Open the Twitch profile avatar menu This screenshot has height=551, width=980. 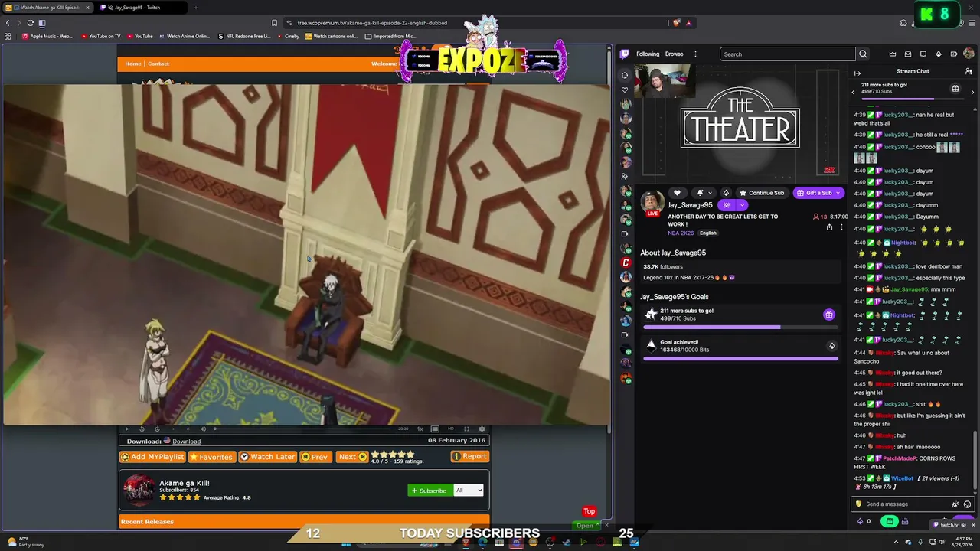(969, 54)
